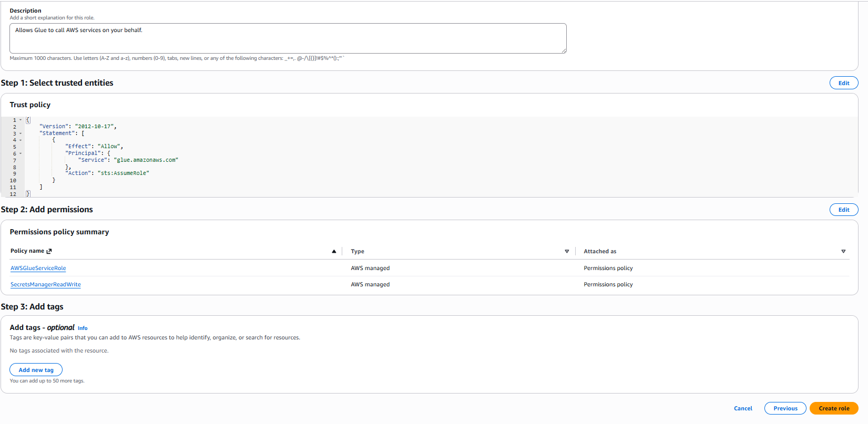
Task: Click Trust policy heading
Action: (30, 105)
